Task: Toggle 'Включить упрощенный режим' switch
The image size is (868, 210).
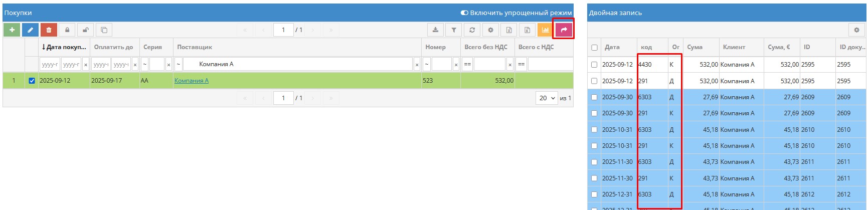Action: coord(464,13)
